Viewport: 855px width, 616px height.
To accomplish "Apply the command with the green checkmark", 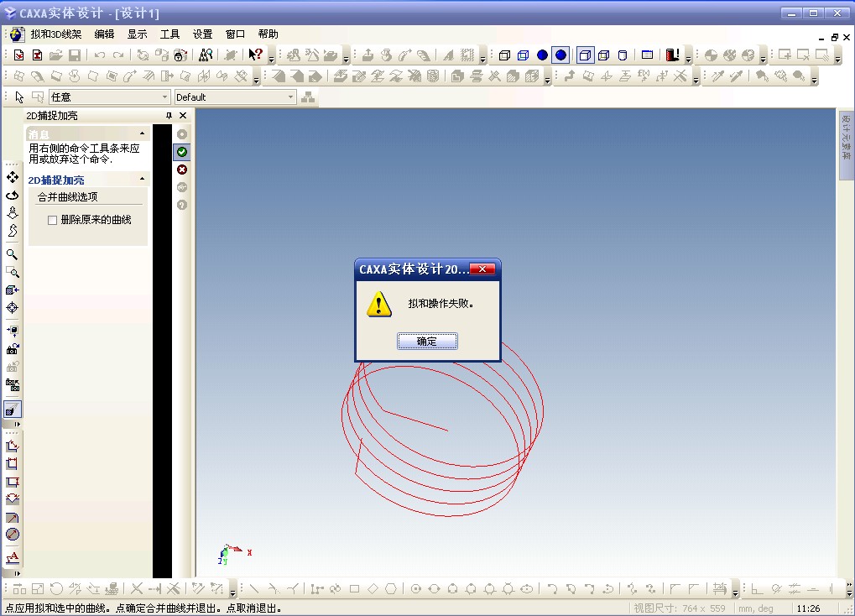I will tap(182, 152).
